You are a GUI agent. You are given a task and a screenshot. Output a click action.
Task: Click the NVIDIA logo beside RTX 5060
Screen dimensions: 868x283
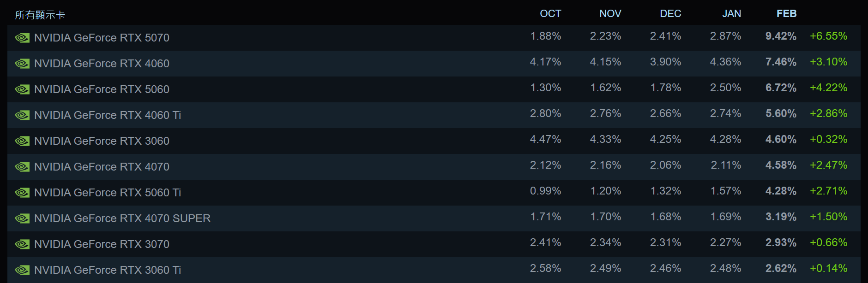click(22, 89)
